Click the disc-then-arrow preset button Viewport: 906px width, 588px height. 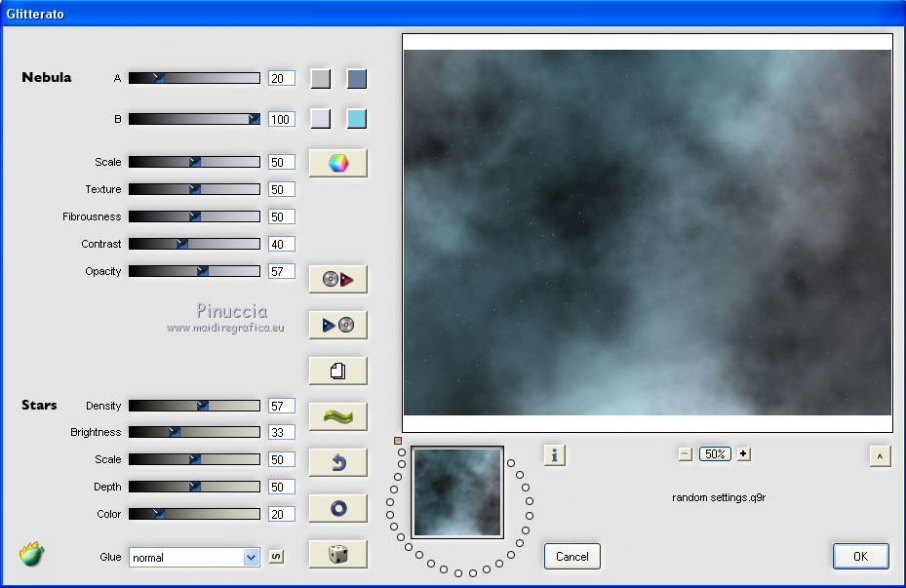(338, 280)
